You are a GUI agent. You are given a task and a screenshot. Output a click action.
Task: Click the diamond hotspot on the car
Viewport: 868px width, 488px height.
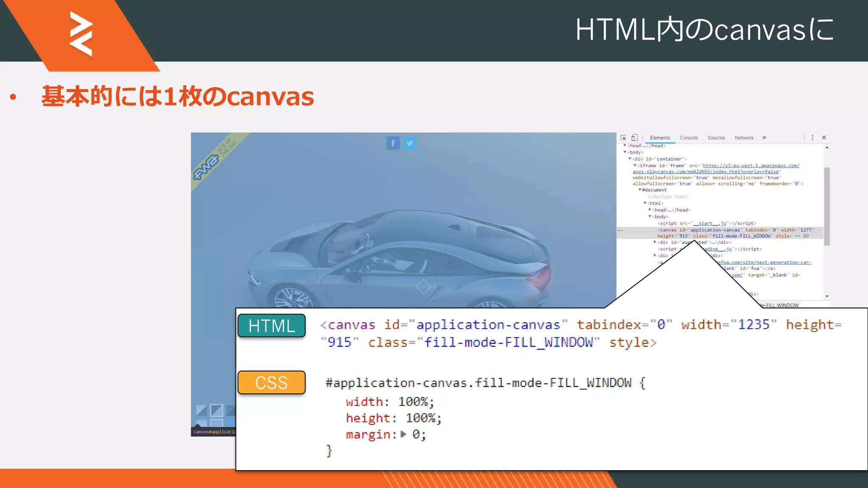pyautogui.click(x=423, y=287)
